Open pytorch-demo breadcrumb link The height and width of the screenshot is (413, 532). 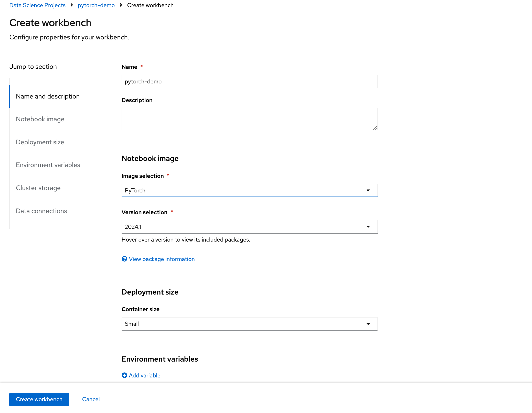click(96, 5)
